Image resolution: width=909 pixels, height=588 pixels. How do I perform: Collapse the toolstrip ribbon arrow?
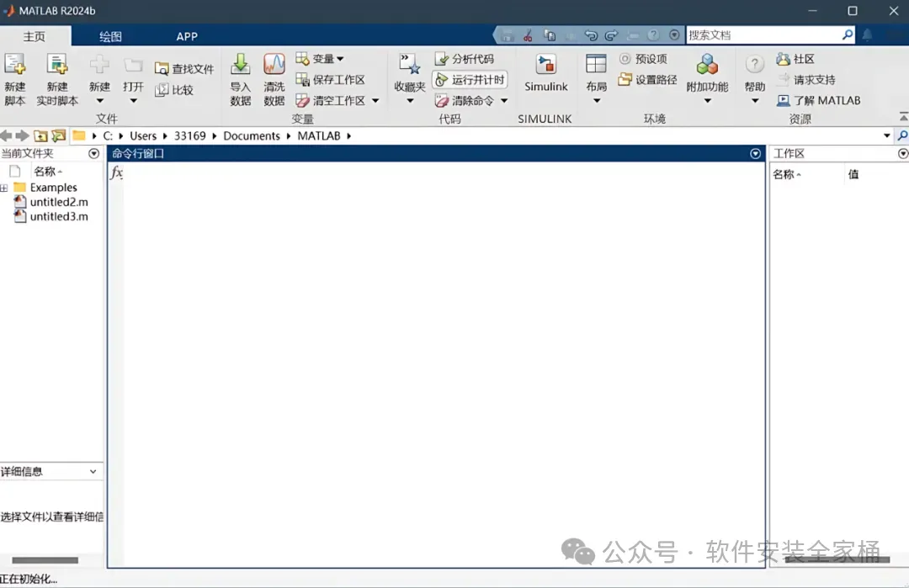click(903, 117)
